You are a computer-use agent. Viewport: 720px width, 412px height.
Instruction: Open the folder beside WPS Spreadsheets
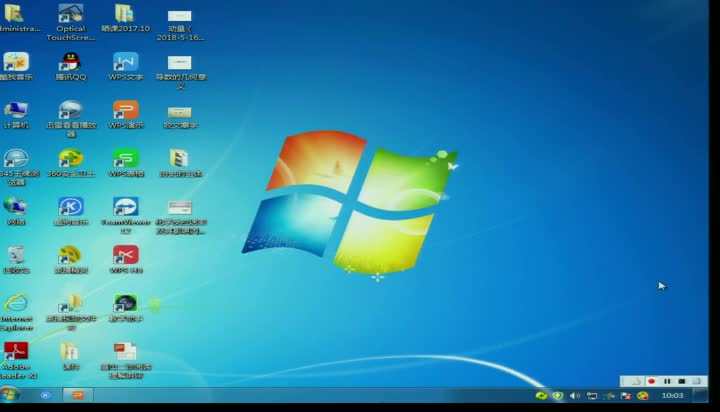coord(180,163)
